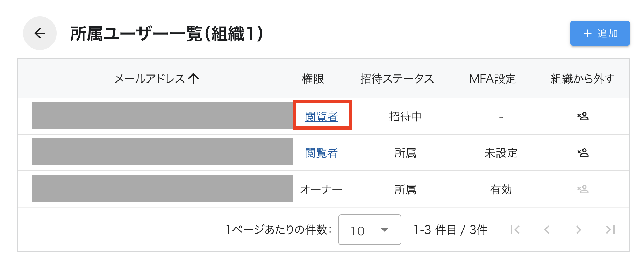Expand the page size selector chevron
The width and height of the screenshot is (644, 265).
pos(385,230)
